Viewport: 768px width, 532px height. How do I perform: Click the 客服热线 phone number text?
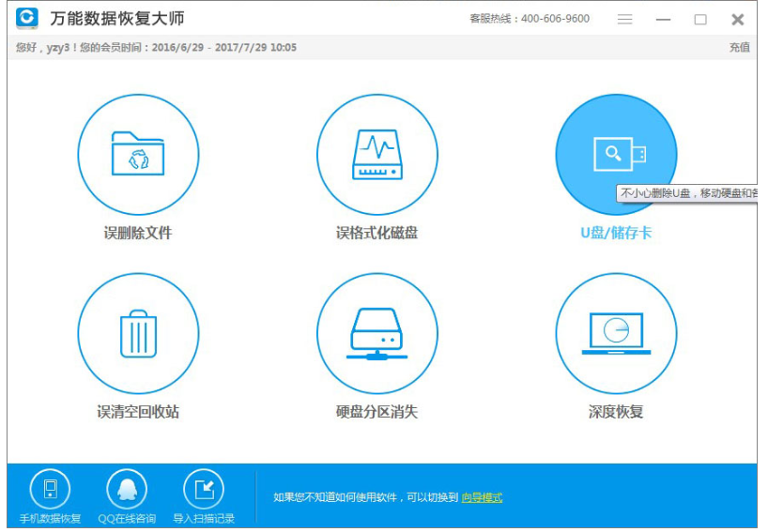[x=530, y=19]
